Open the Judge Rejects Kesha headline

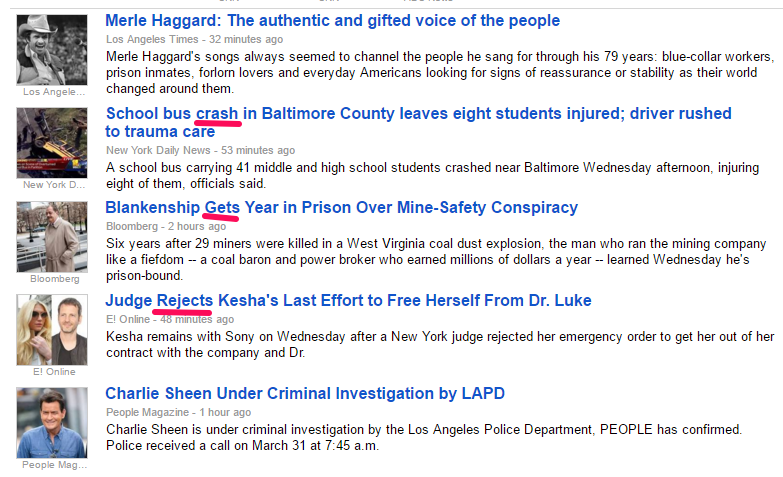pyautogui.click(x=348, y=301)
